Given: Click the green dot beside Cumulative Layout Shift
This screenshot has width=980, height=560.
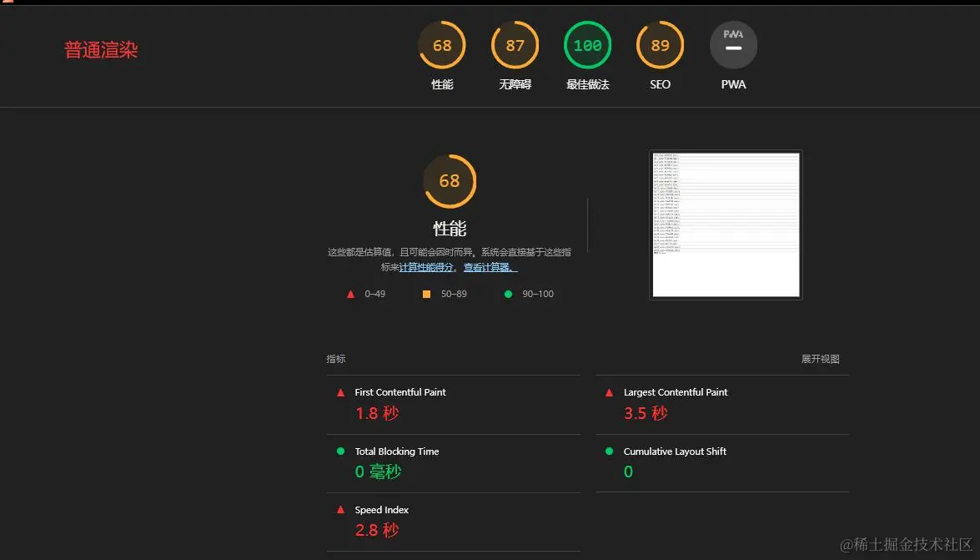Looking at the screenshot, I should (610, 452).
